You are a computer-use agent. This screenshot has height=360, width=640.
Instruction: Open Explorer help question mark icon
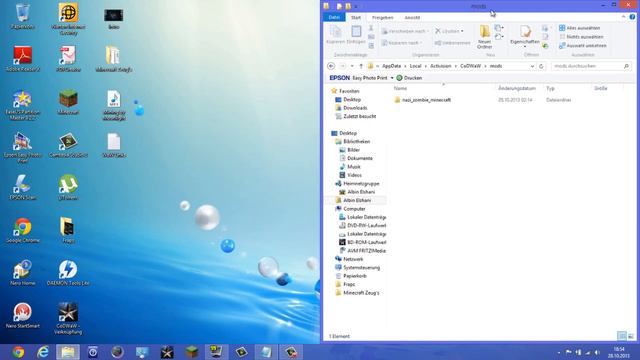click(632, 17)
